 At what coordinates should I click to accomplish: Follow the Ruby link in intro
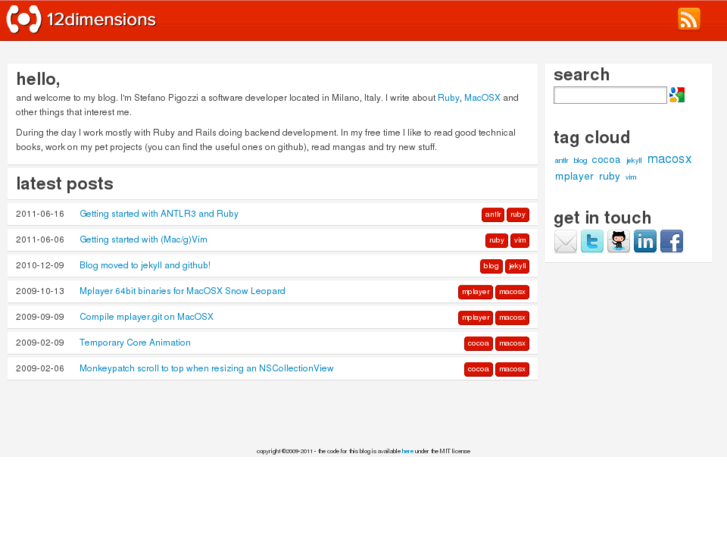point(448,98)
